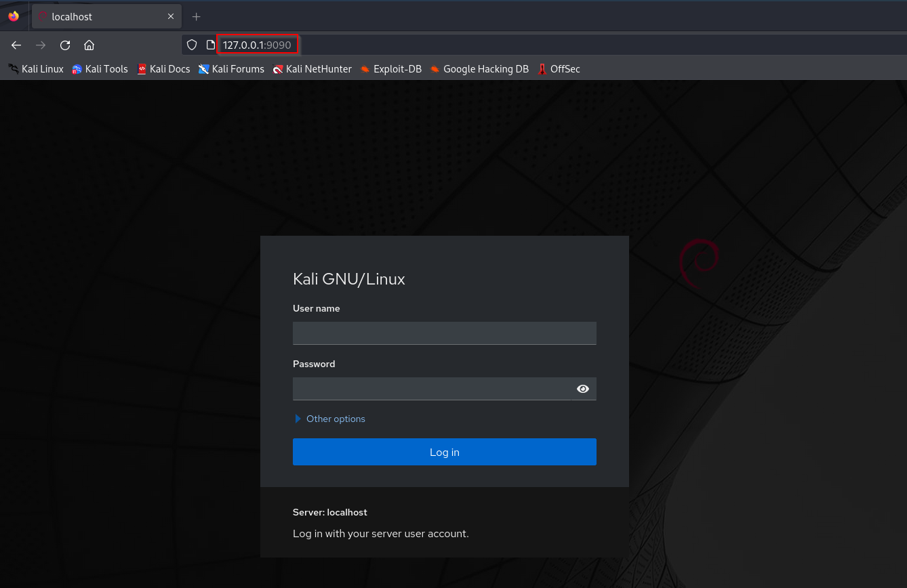Focus the Password input field
This screenshot has height=588, width=907.
pyautogui.click(x=432, y=389)
